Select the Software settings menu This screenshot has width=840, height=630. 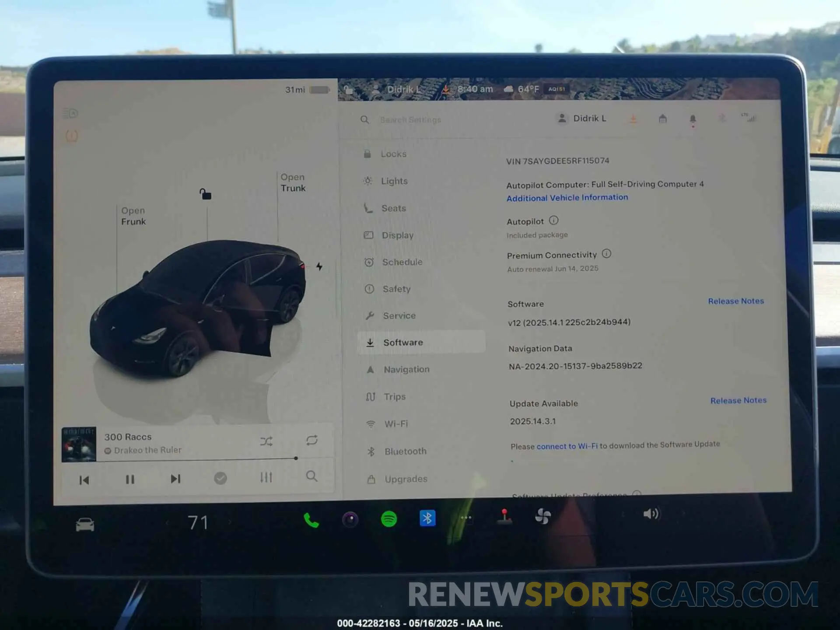point(421,342)
